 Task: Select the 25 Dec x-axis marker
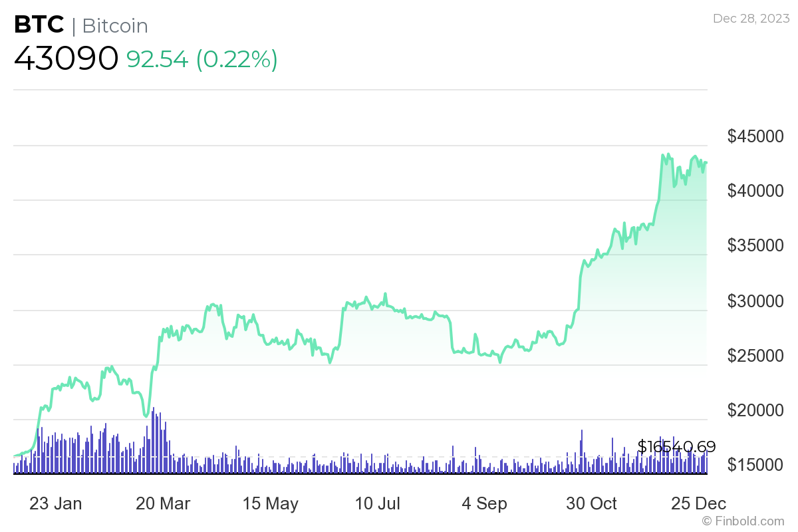(698, 503)
